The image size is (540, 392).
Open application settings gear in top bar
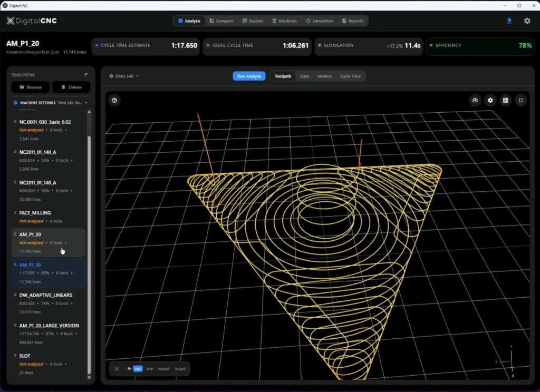527,21
